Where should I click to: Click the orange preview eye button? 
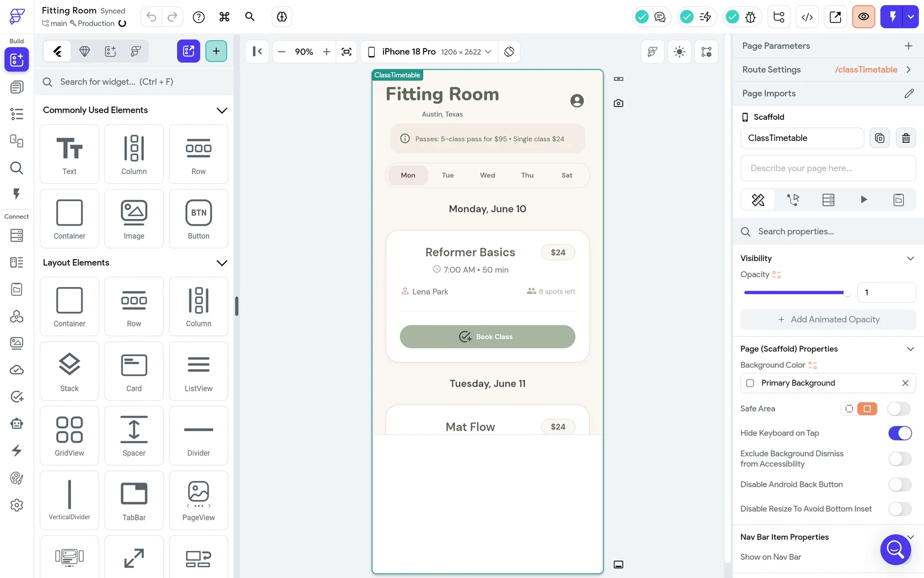(863, 17)
